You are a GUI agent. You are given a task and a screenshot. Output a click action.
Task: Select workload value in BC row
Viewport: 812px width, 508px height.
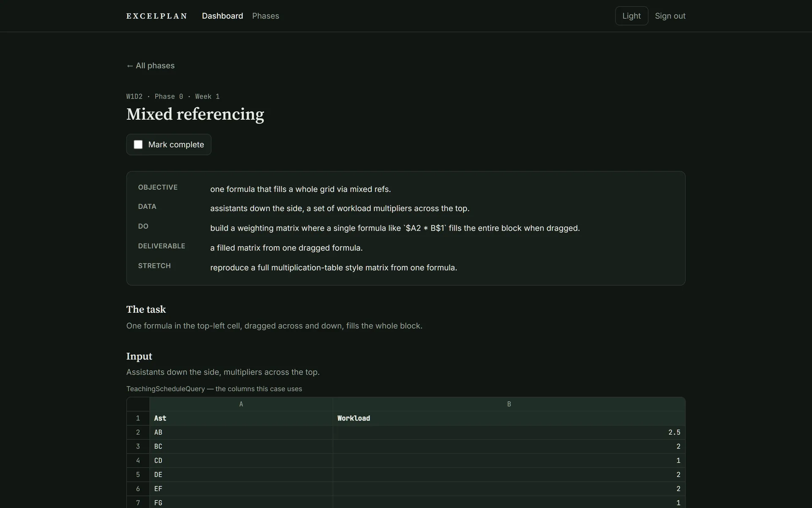point(509,447)
